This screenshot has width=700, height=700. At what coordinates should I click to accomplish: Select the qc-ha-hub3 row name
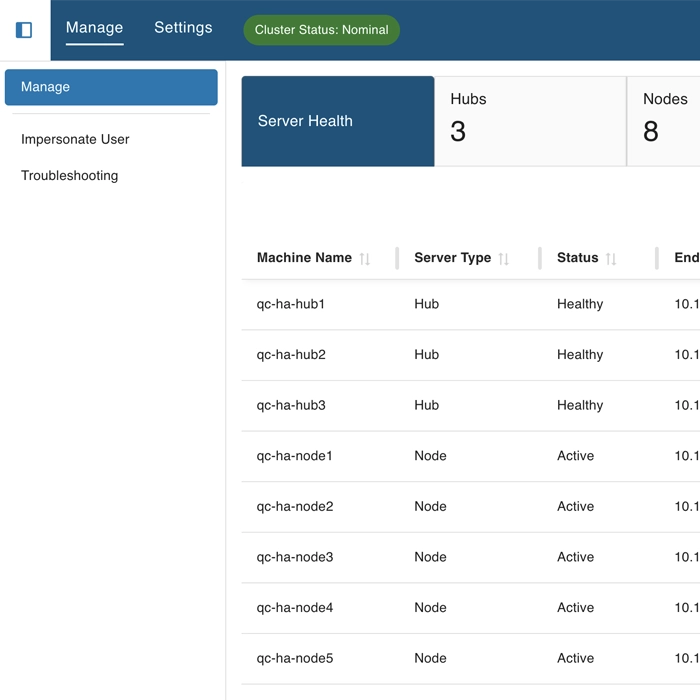291,405
